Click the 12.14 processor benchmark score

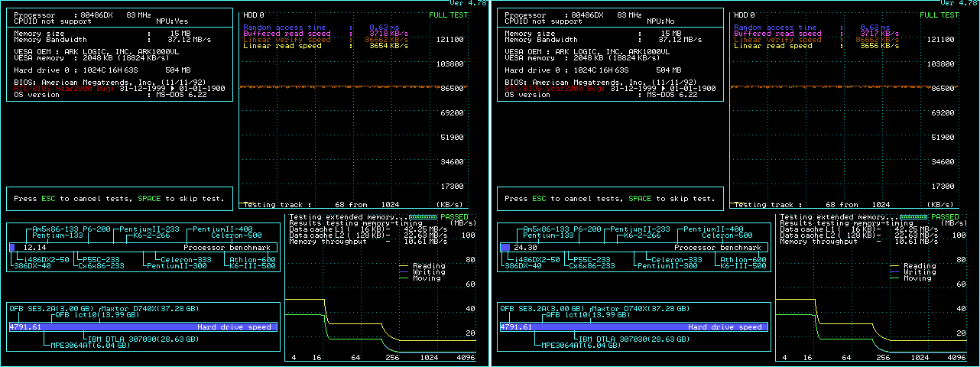pos(35,248)
